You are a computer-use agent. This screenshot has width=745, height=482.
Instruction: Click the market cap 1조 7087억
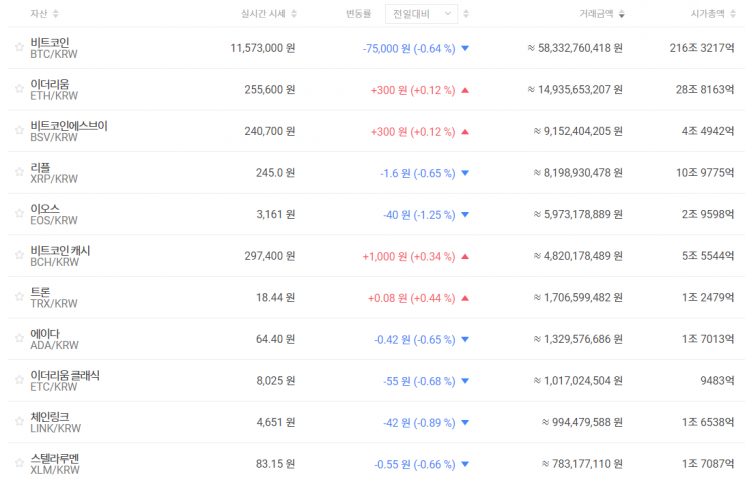click(708, 464)
